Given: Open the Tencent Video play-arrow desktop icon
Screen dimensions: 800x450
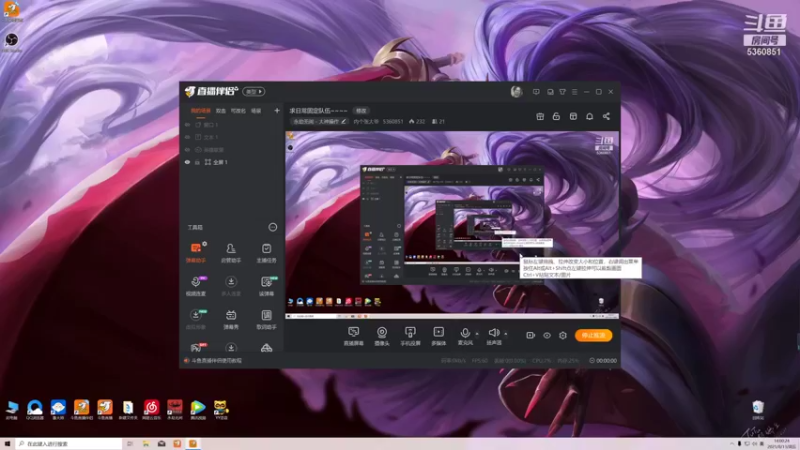Looking at the screenshot, I should [197, 409].
